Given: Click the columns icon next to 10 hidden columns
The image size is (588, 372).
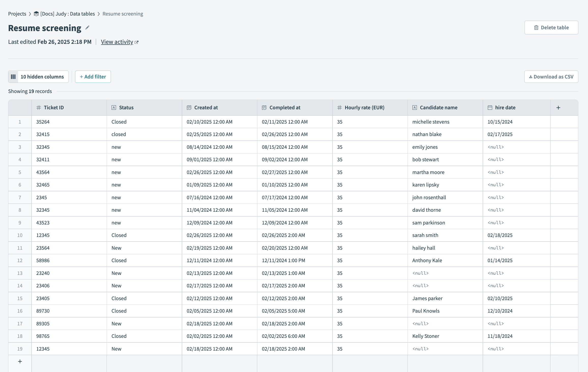Looking at the screenshot, I should pos(13,76).
